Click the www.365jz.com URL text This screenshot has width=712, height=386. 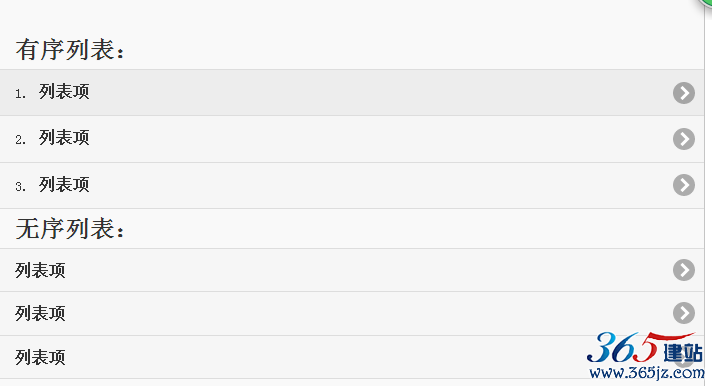tap(647, 373)
